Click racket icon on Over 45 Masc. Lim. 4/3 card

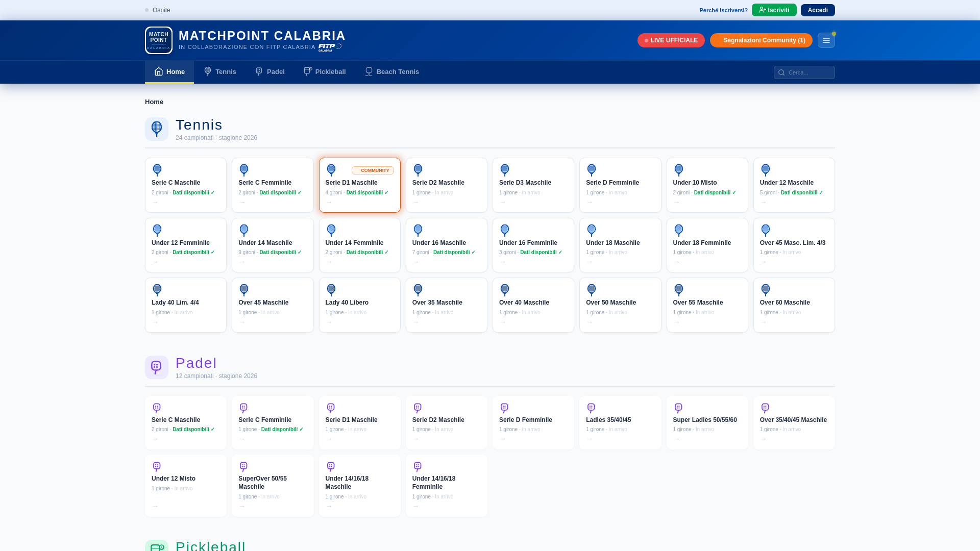point(766,230)
